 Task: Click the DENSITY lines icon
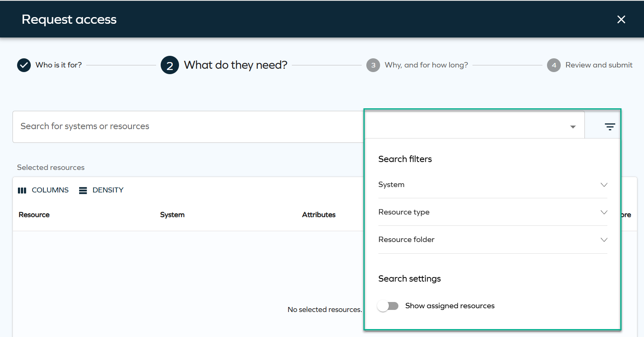pos(83,190)
